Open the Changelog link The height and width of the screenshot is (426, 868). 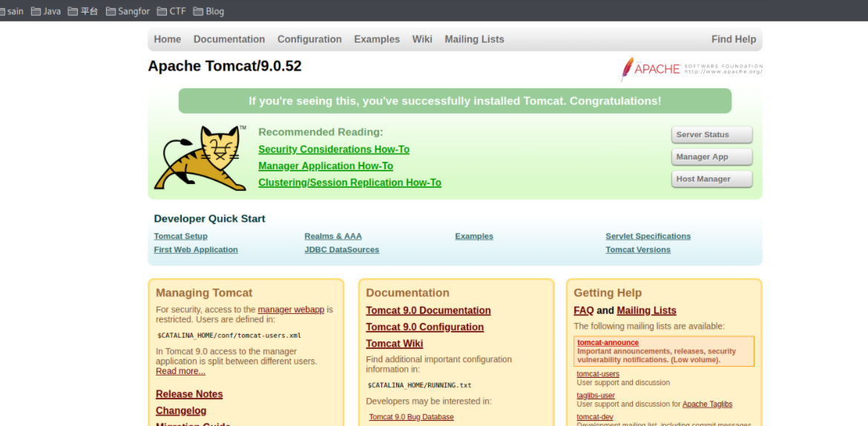[x=181, y=411]
